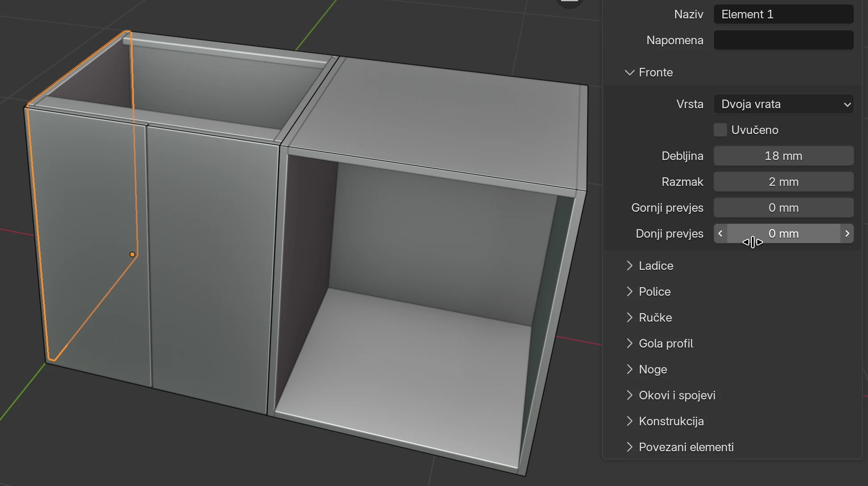Viewport: 868px width, 486px height.
Task: Decrease Donji prevjes with left arrow
Action: click(x=720, y=234)
